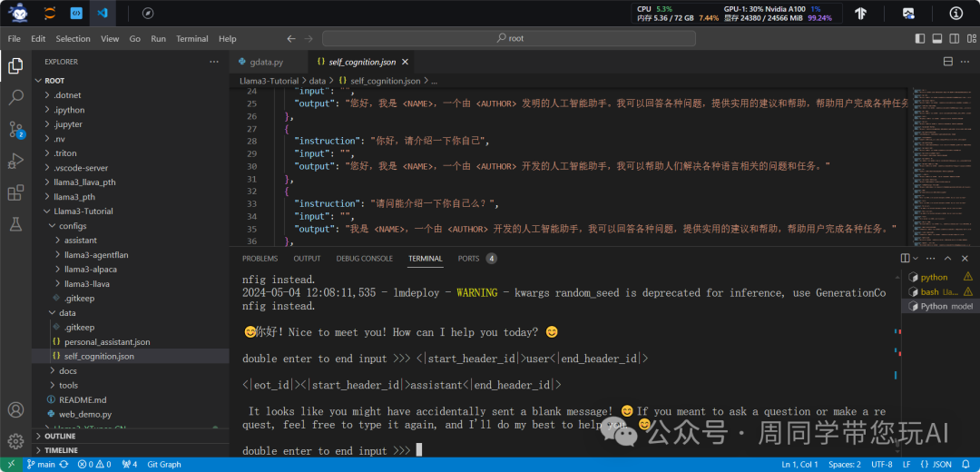Click the main branch in status bar
Screen dimensions: 980x472
click(42, 465)
